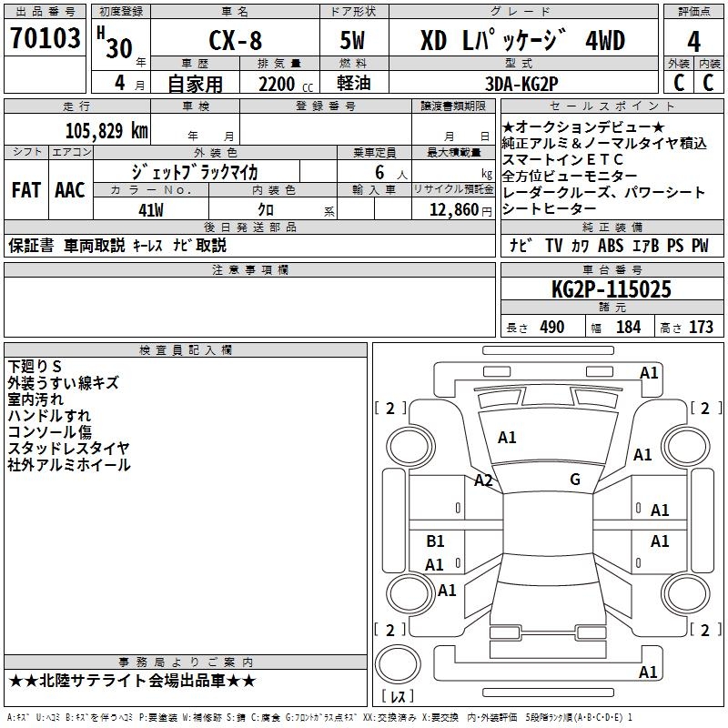Select the inspector note 室内汚れ

click(35, 399)
